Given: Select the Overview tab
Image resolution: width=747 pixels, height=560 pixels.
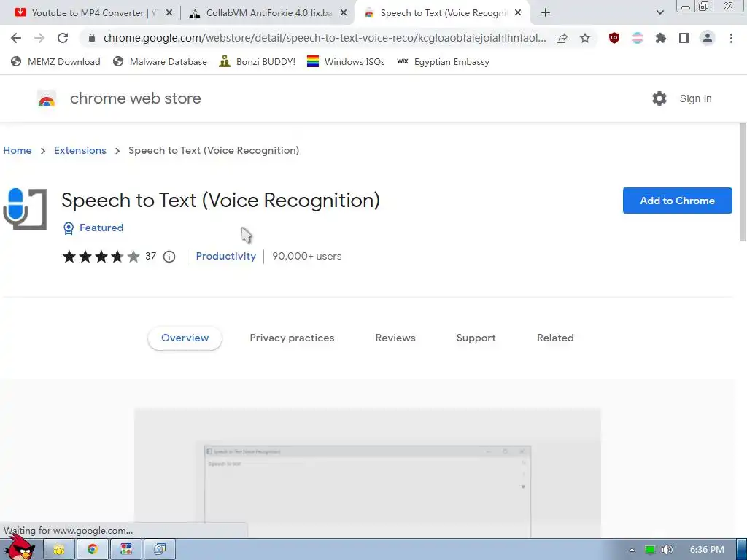Looking at the screenshot, I should 185,338.
